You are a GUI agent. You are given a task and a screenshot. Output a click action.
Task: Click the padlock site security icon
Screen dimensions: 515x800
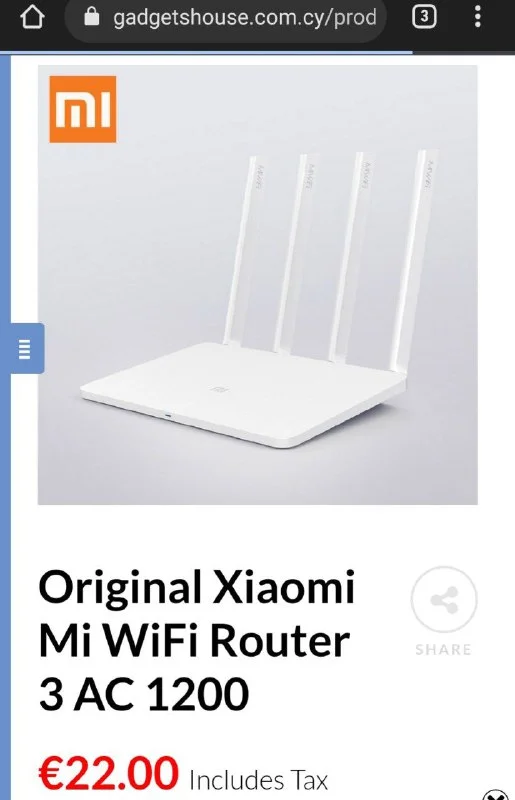(91, 18)
